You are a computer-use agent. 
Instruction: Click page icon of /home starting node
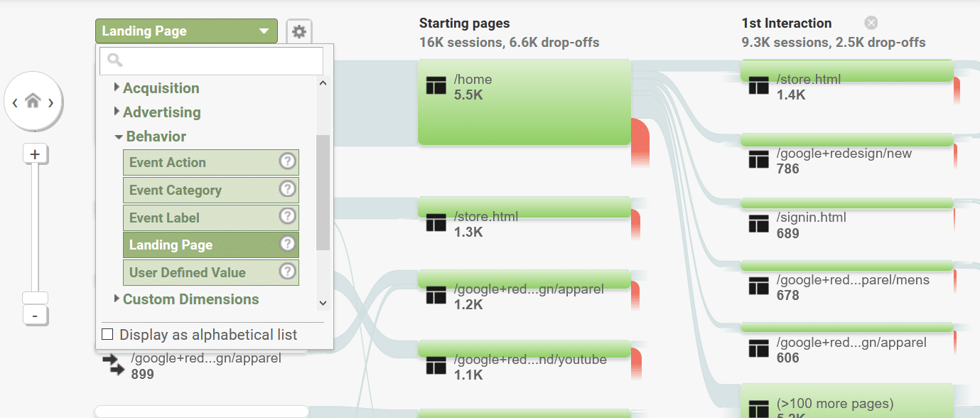pyautogui.click(x=435, y=86)
